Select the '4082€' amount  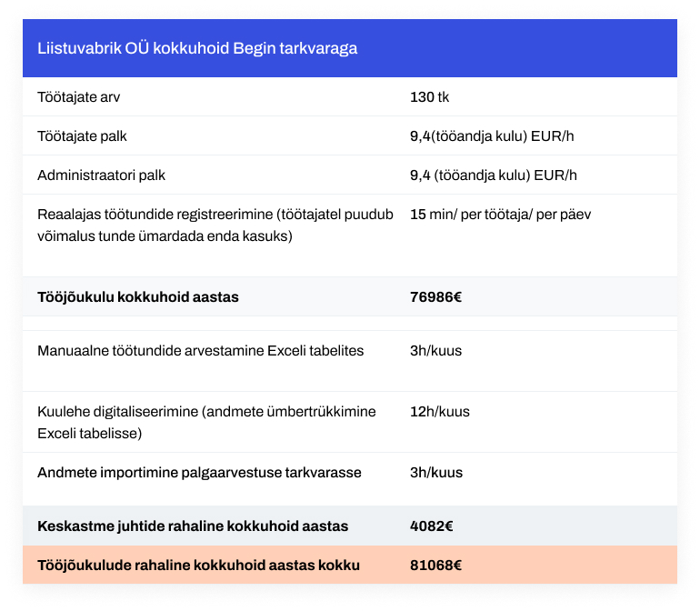(431, 526)
